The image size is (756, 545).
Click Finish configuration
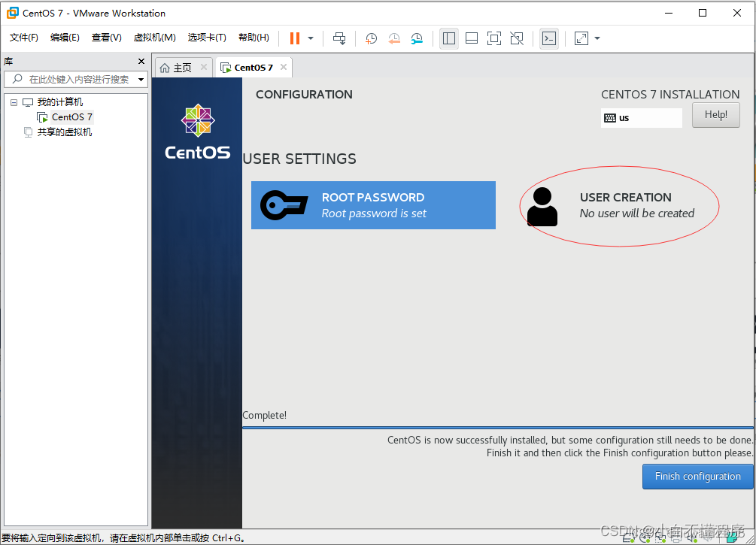tap(697, 476)
